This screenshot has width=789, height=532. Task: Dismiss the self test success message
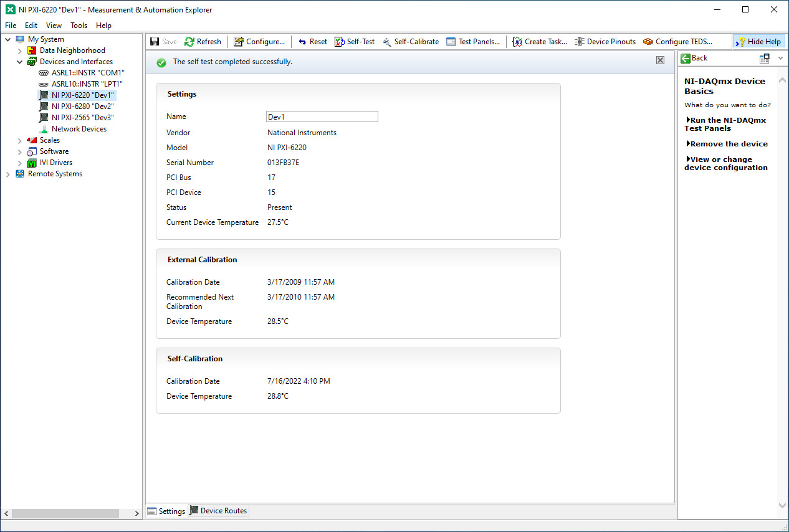pos(660,60)
